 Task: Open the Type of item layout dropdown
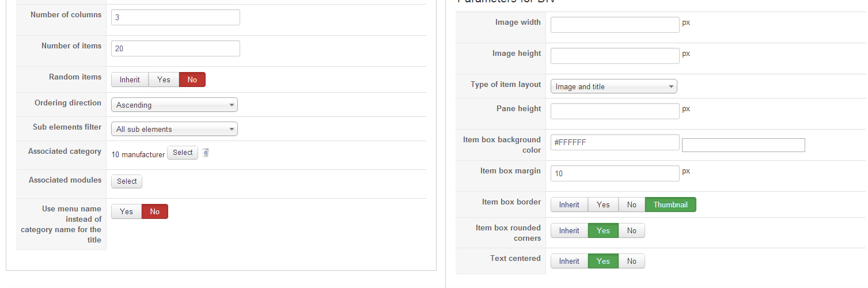(x=613, y=87)
